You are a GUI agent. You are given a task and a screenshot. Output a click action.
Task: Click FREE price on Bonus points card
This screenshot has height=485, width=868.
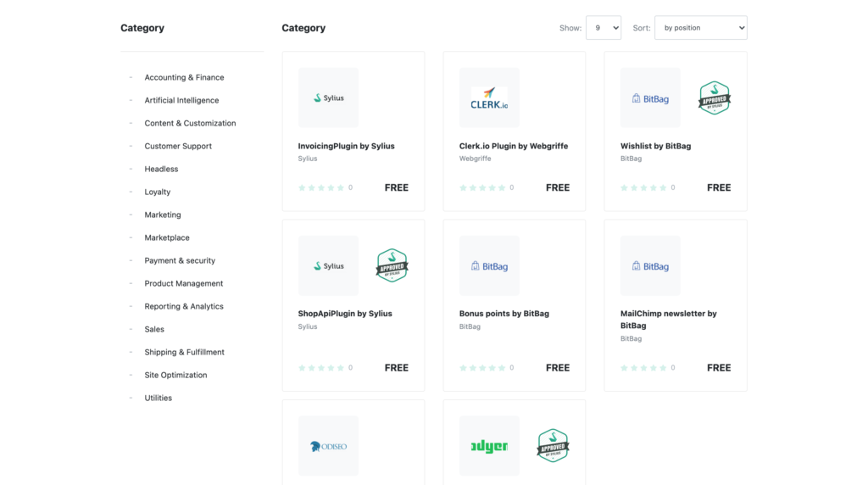558,368
